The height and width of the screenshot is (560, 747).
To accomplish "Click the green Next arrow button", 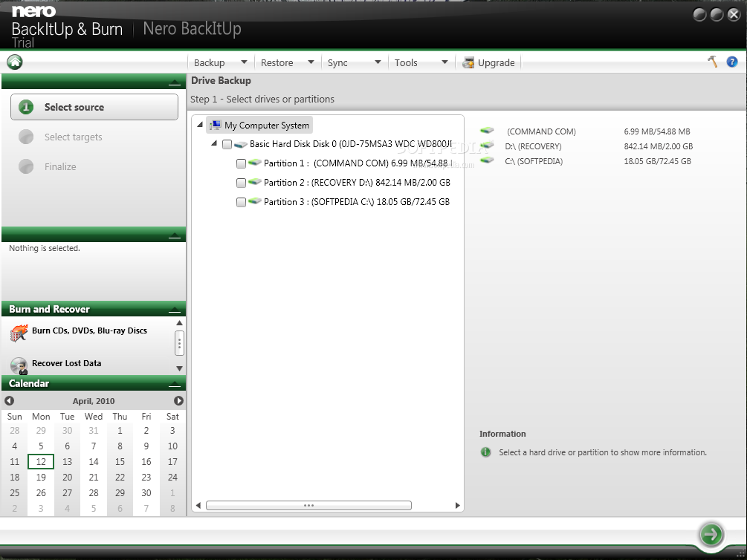I will 711,534.
